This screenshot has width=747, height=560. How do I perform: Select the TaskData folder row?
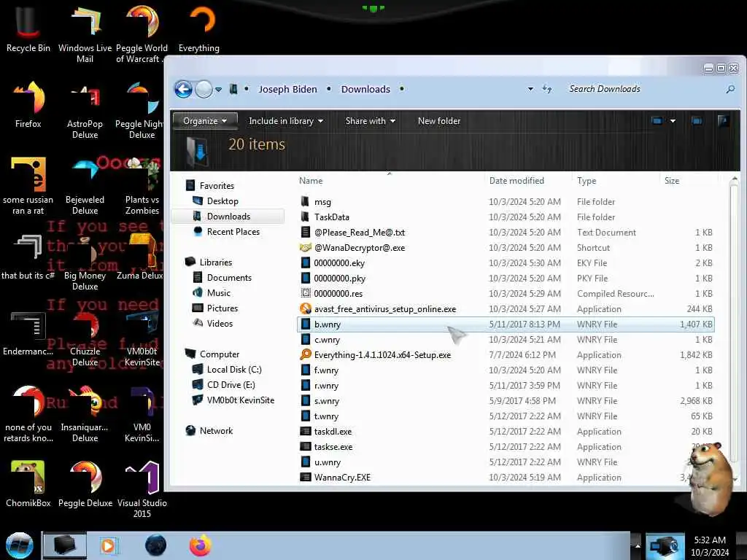click(x=505, y=217)
